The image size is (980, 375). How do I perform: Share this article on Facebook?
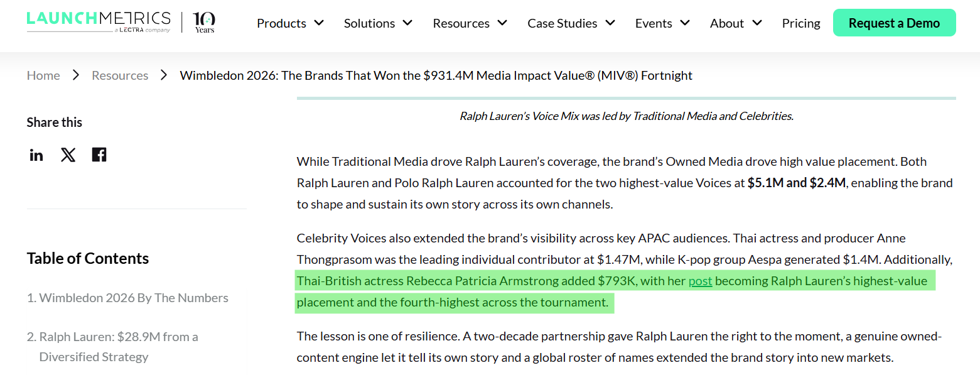tap(99, 155)
